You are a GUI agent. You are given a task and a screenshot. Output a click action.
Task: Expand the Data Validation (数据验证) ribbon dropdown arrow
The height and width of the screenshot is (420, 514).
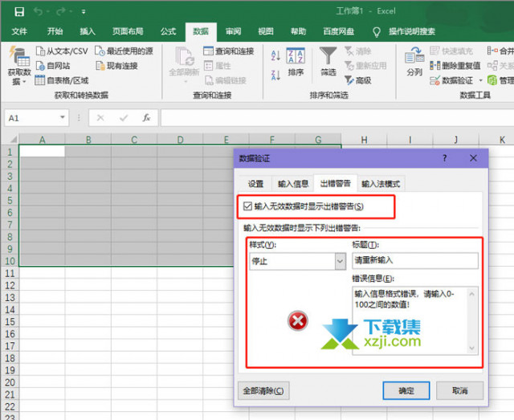tap(481, 80)
